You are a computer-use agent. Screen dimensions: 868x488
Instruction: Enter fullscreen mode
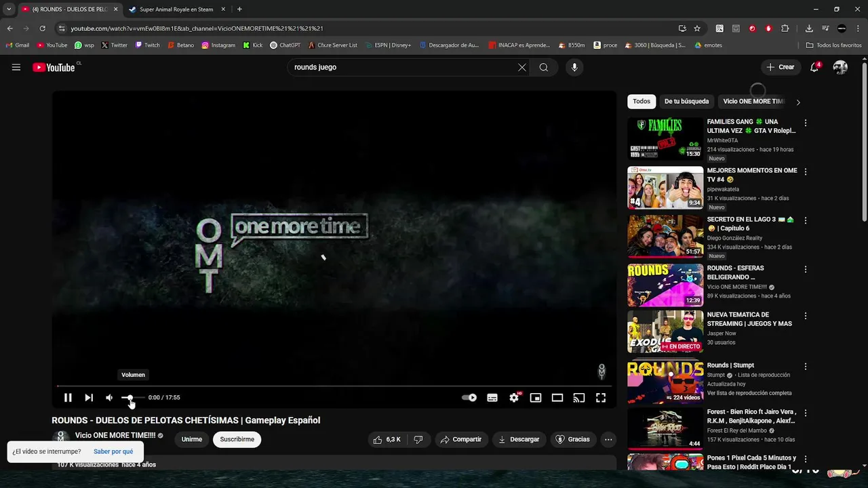click(601, 398)
